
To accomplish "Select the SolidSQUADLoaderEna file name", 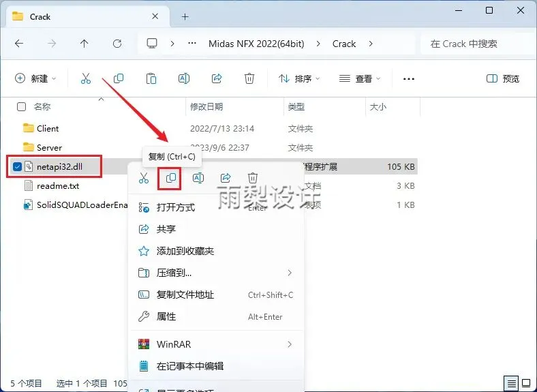I will point(82,205).
